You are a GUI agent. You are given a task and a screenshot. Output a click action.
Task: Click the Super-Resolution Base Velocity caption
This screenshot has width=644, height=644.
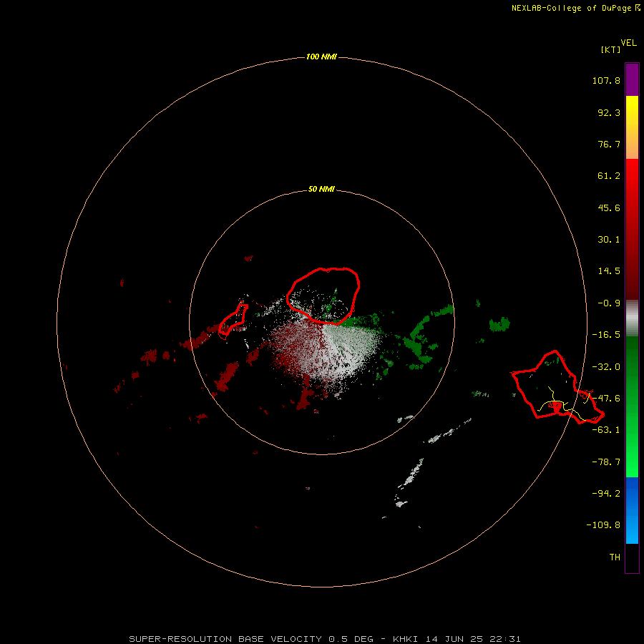pos(325,639)
